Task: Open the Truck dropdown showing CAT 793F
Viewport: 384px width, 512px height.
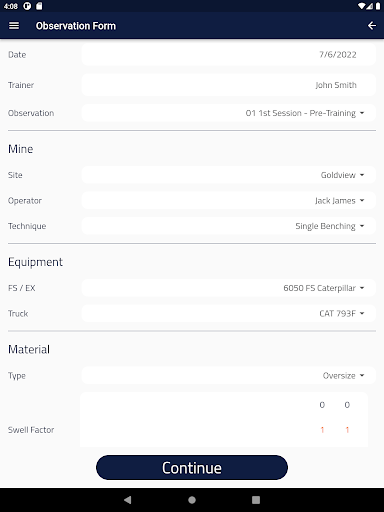Action: (228, 313)
